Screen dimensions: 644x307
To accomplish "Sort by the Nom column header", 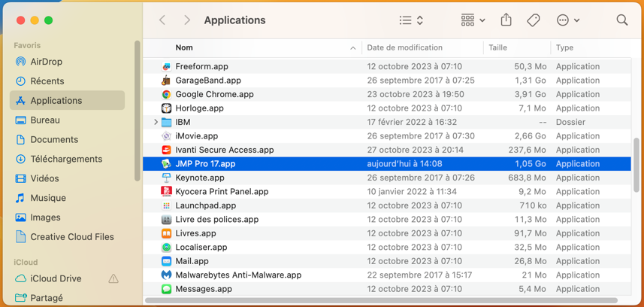I will tap(184, 47).
